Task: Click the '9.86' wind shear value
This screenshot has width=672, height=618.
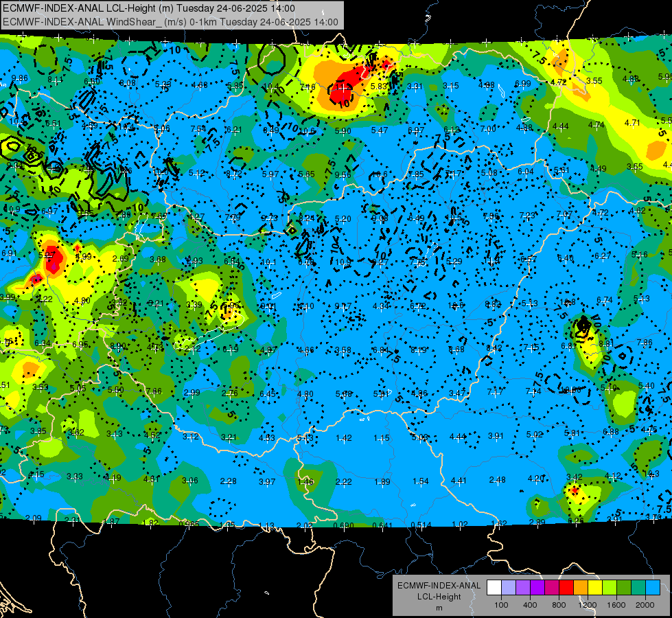Action: [20, 78]
